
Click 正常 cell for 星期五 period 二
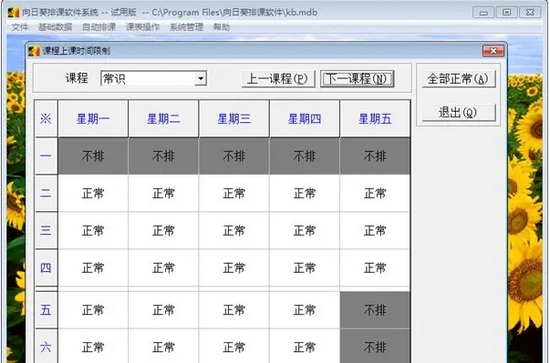click(x=375, y=193)
